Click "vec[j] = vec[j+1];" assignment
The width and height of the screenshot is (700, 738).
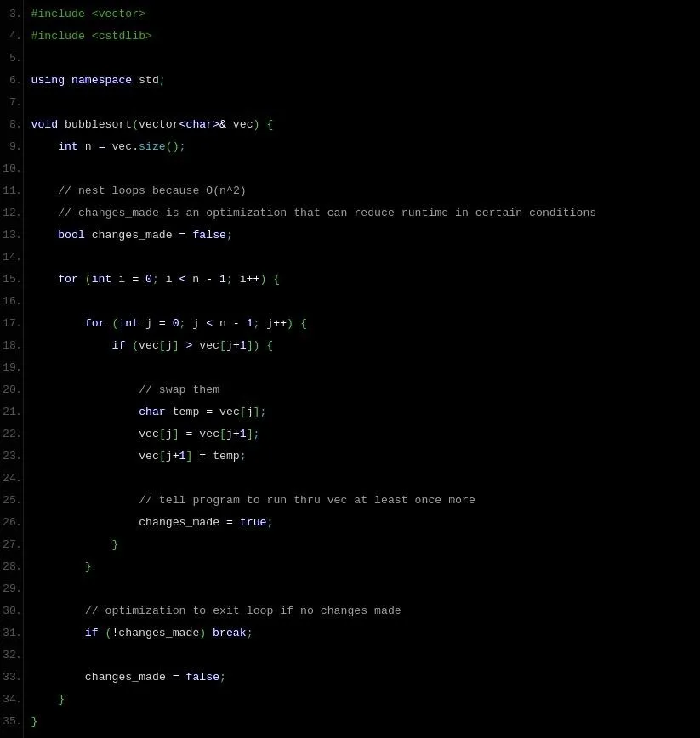199,434
